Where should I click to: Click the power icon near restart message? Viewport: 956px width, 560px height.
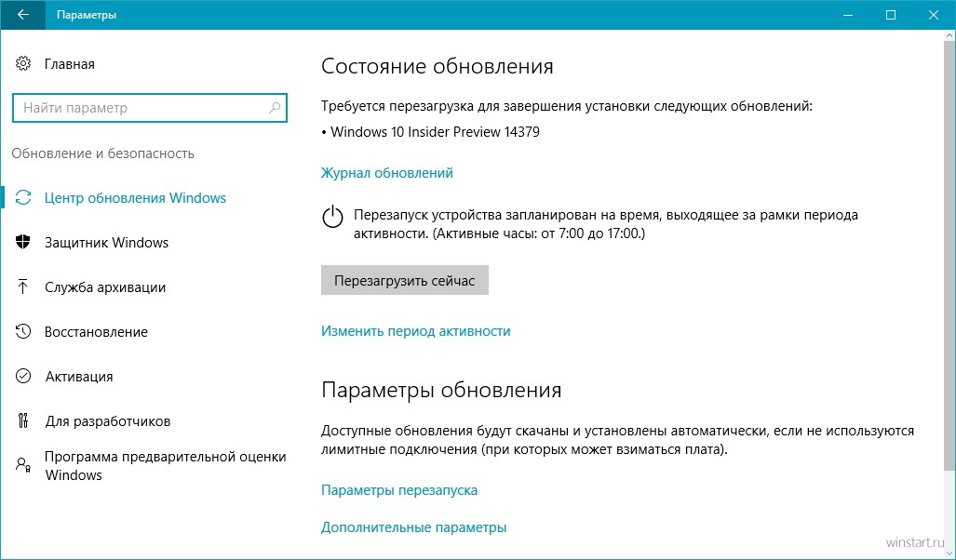click(333, 218)
